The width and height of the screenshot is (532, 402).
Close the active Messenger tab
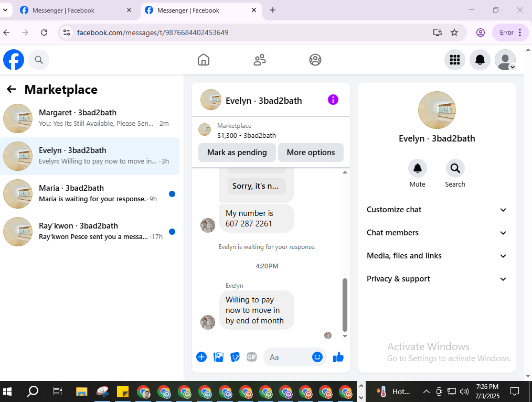[254, 10]
